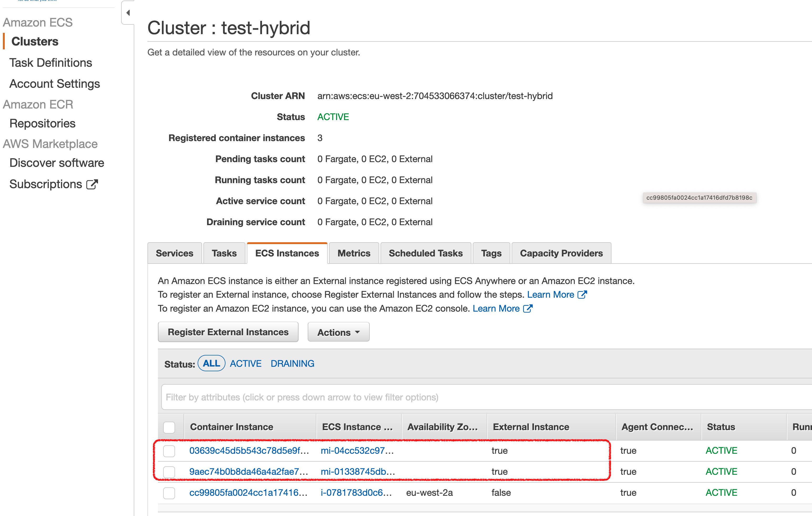Open the Scheduled Tasks tab
812x516 pixels.
pos(425,253)
